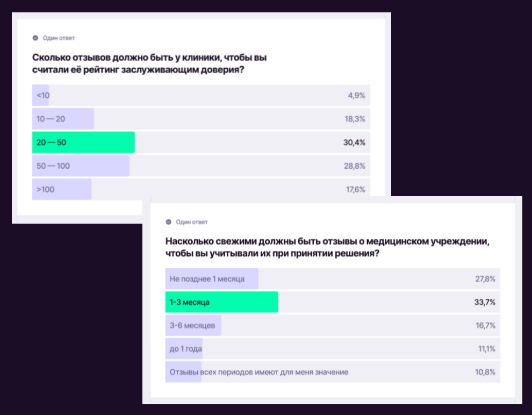Click the 28,8% result value
The width and height of the screenshot is (532, 415).
[354, 166]
